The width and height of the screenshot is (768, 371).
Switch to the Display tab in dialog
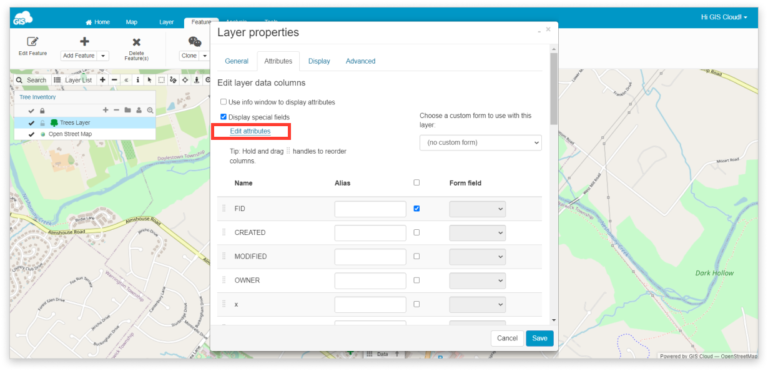(x=319, y=61)
